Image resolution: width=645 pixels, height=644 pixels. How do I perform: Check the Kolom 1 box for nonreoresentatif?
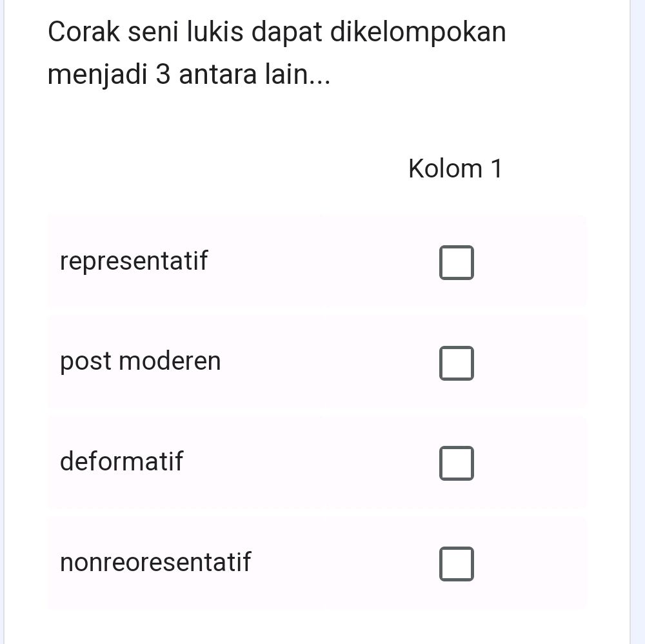(x=456, y=563)
